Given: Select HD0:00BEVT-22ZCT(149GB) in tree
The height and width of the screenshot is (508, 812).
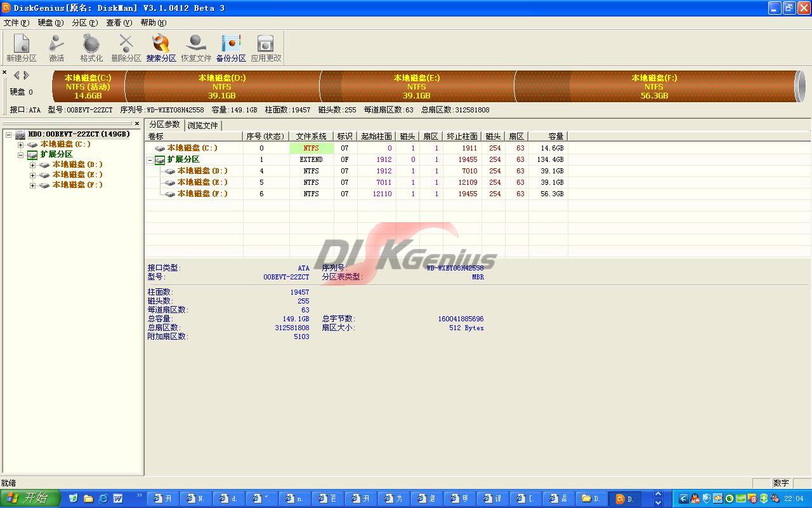Looking at the screenshot, I should [x=79, y=134].
